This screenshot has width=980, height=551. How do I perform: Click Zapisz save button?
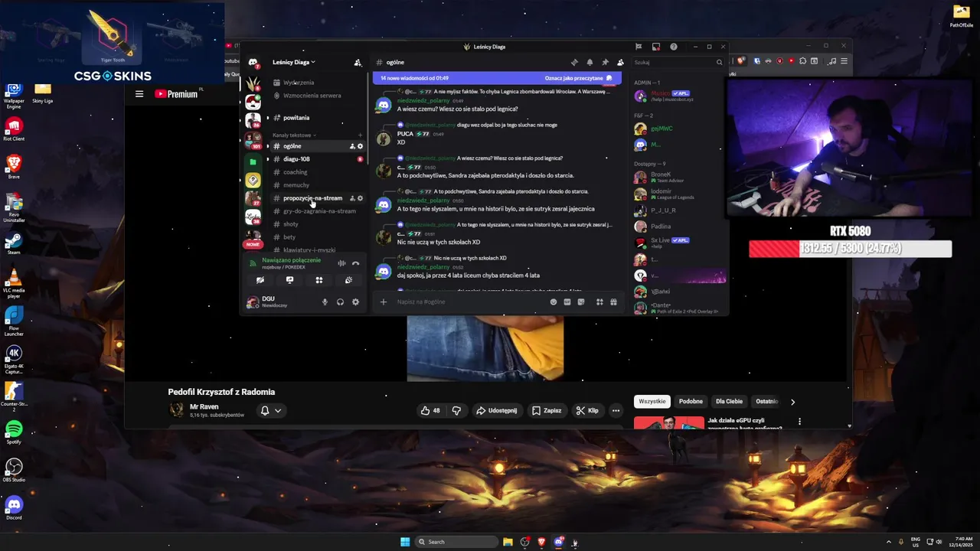click(547, 410)
